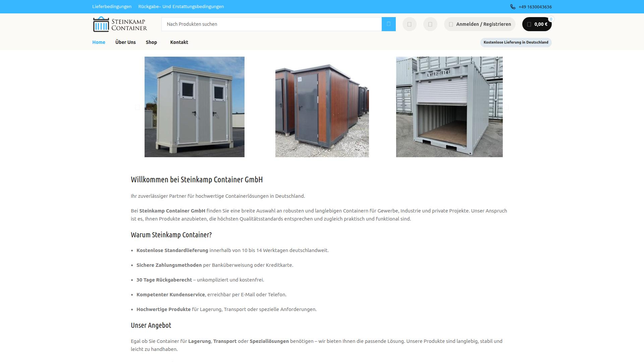Open Rückgabe- Und Erstattungsbedingungen link
The width and height of the screenshot is (644, 362).
click(181, 7)
